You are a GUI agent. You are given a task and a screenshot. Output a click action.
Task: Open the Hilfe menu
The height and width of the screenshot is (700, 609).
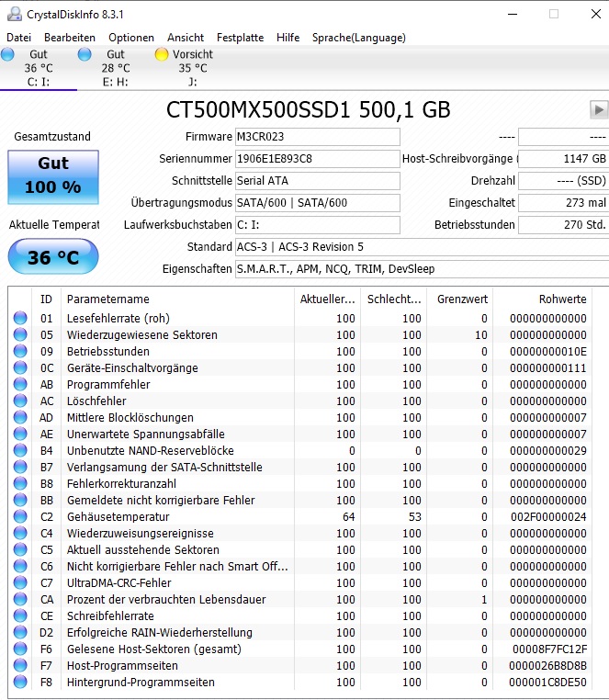pos(288,38)
